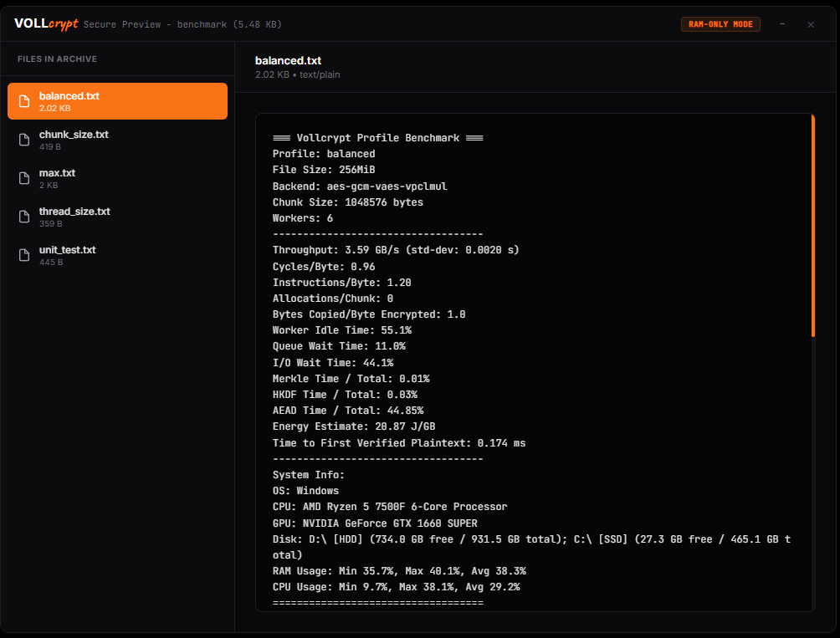Click the file icon beside balanced.txt

[24, 101]
